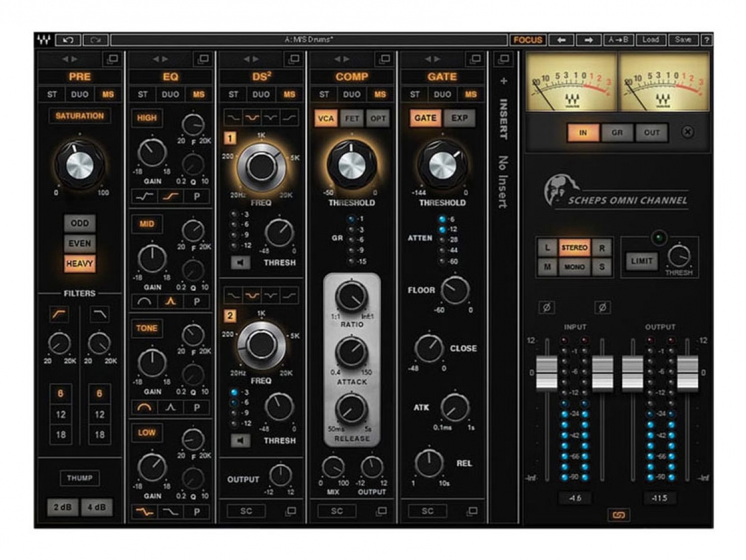Toggle the THUMP button

[x=80, y=478]
